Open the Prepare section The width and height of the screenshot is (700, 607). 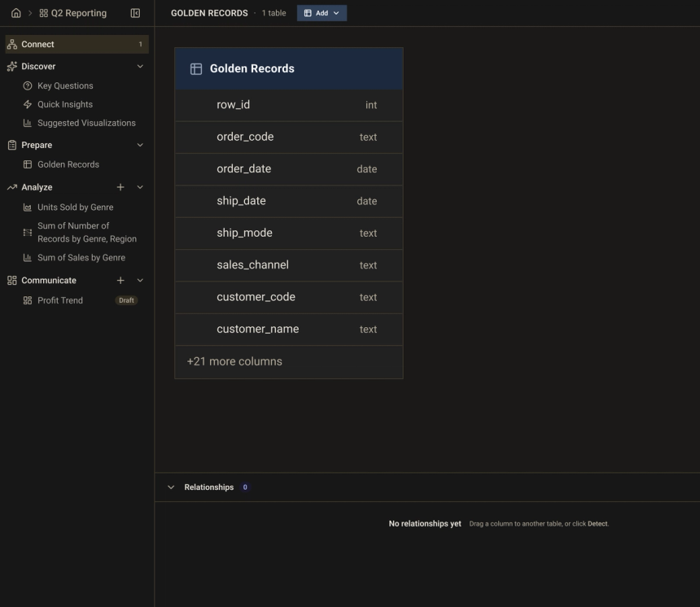[x=37, y=145]
